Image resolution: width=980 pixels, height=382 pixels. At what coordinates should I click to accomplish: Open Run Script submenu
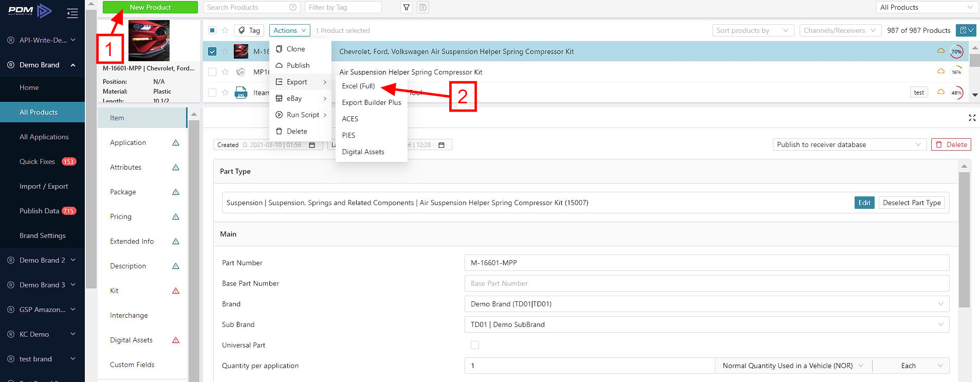300,115
